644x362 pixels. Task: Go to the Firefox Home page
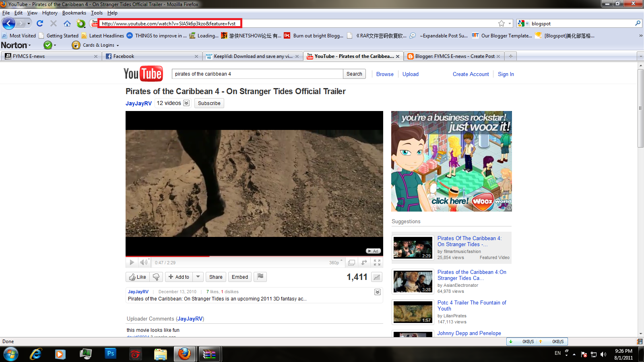coord(67,23)
